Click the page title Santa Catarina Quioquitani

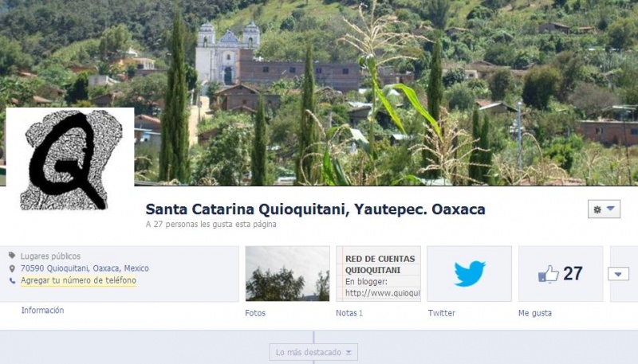(315, 209)
